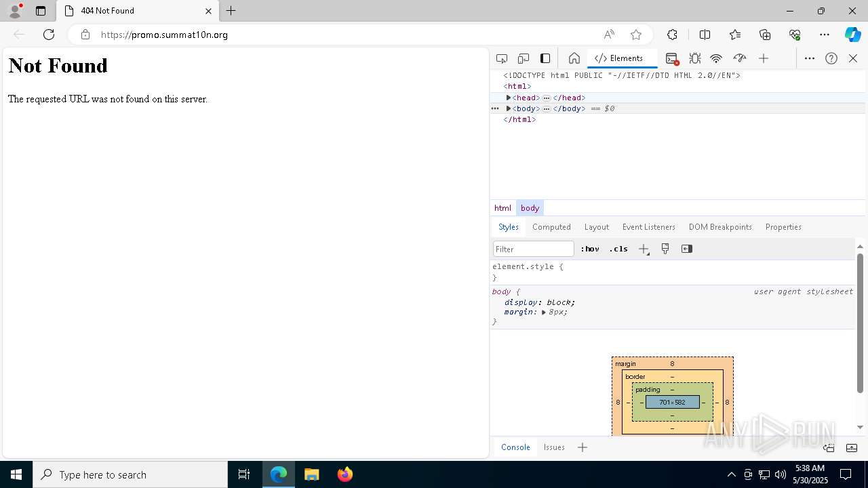
Task: Click the ellipsis inside head tag
Action: click(547, 98)
